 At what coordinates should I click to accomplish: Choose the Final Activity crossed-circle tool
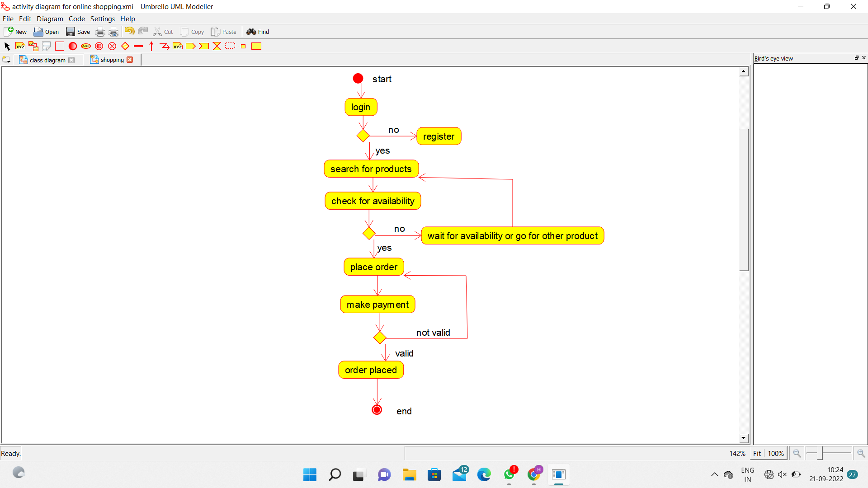pos(112,46)
